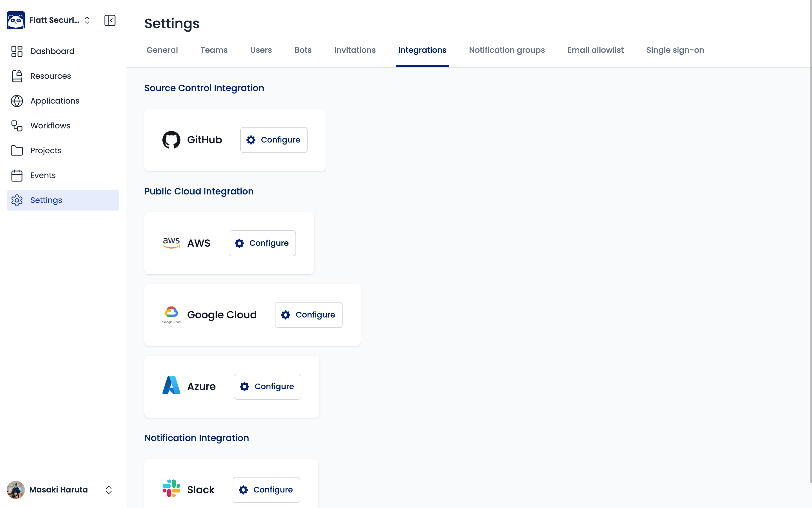Click the Slack label text

click(201, 490)
